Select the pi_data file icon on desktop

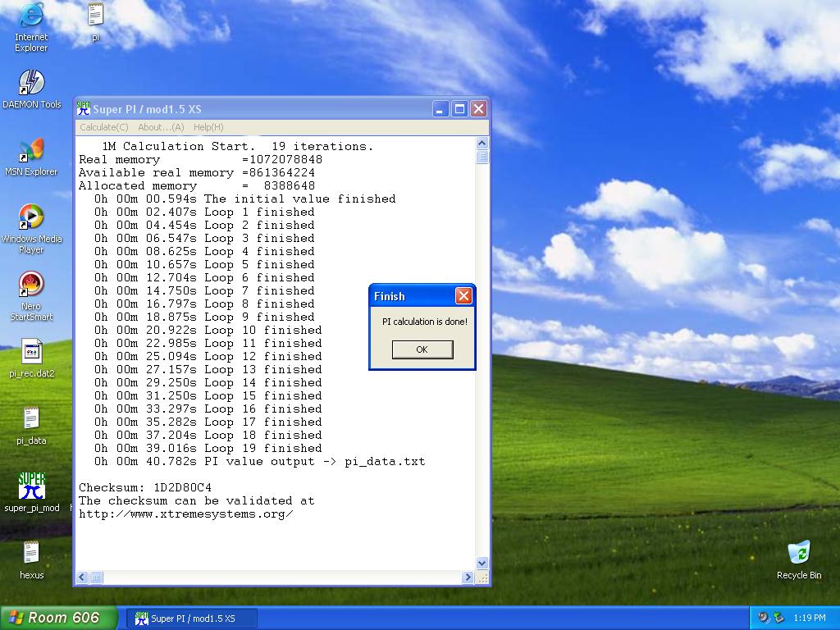tap(31, 426)
